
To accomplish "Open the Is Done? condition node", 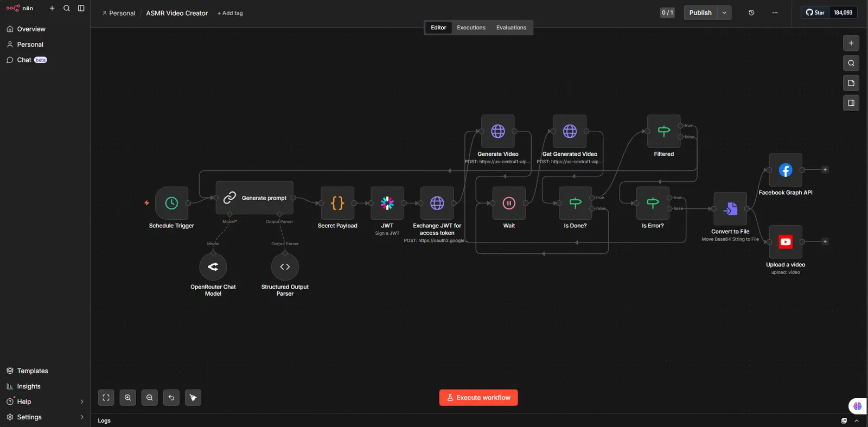I will (576, 203).
